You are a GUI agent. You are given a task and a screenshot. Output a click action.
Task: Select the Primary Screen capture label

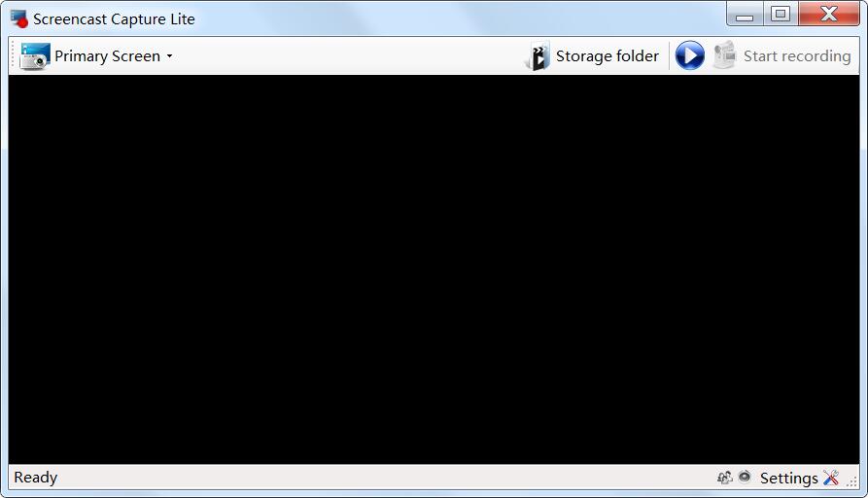click(x=107, y=56)
